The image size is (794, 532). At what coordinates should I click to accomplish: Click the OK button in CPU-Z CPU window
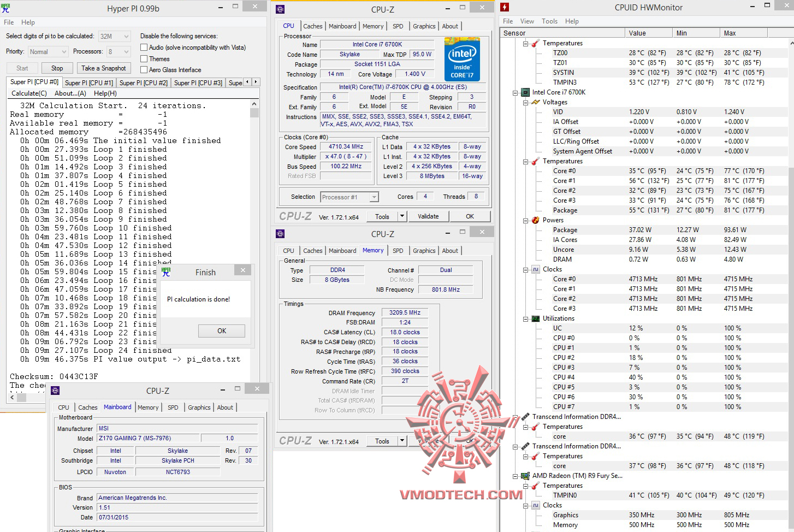click(x=470, y=216)
